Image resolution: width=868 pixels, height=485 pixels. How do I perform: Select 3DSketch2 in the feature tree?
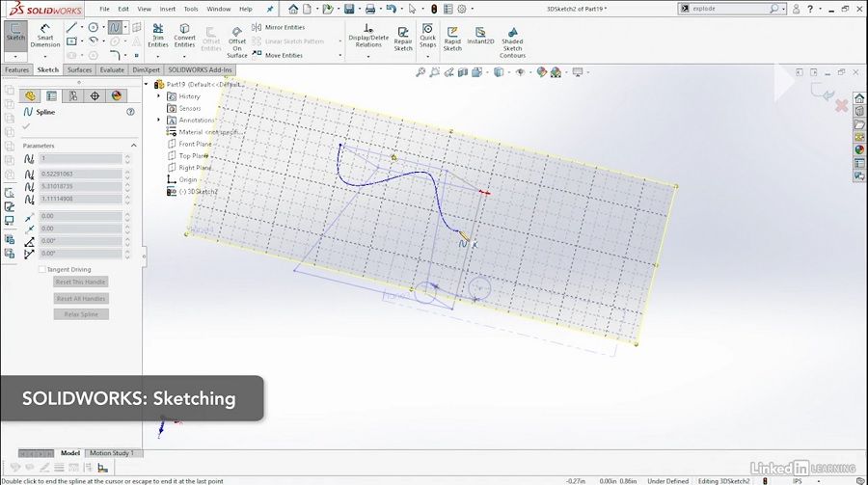193,192
